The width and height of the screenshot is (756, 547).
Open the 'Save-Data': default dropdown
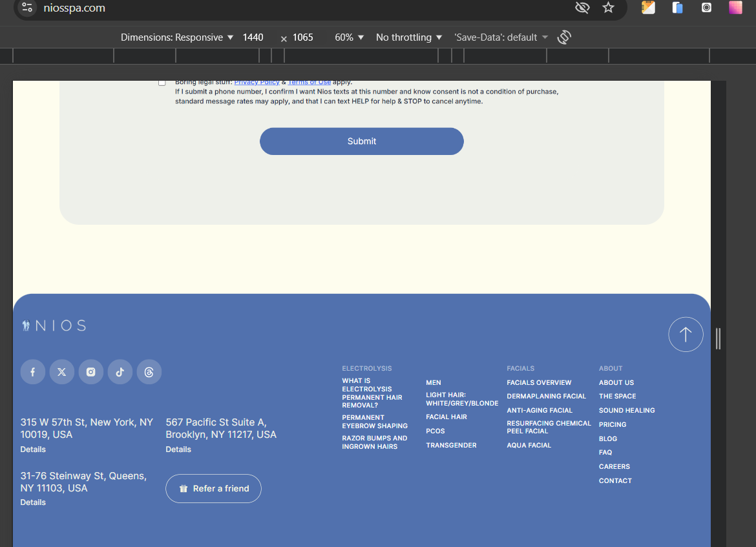click(x=501, y=37)
